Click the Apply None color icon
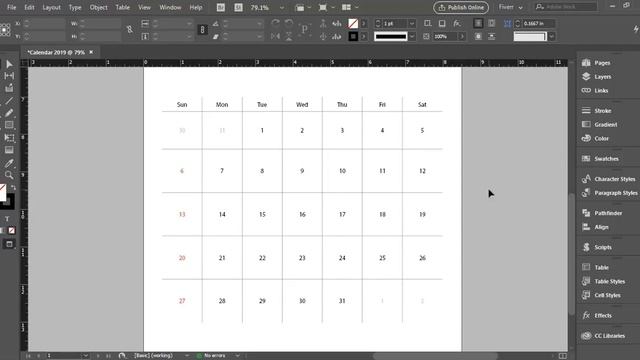640x360 pixels. click(12, 231)
